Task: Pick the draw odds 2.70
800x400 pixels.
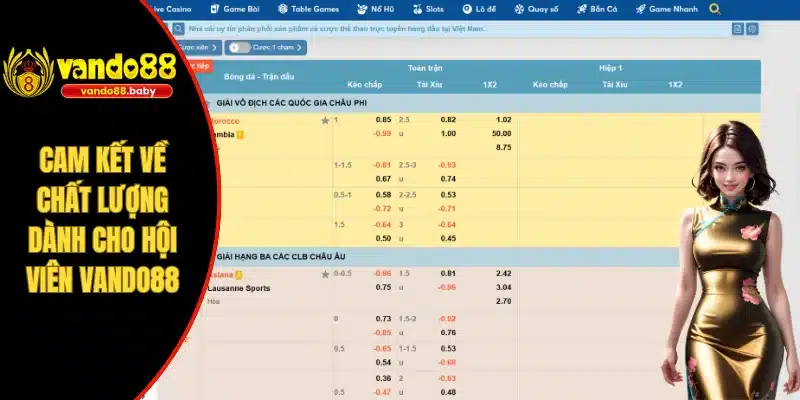Action: (x=503, y=302)
